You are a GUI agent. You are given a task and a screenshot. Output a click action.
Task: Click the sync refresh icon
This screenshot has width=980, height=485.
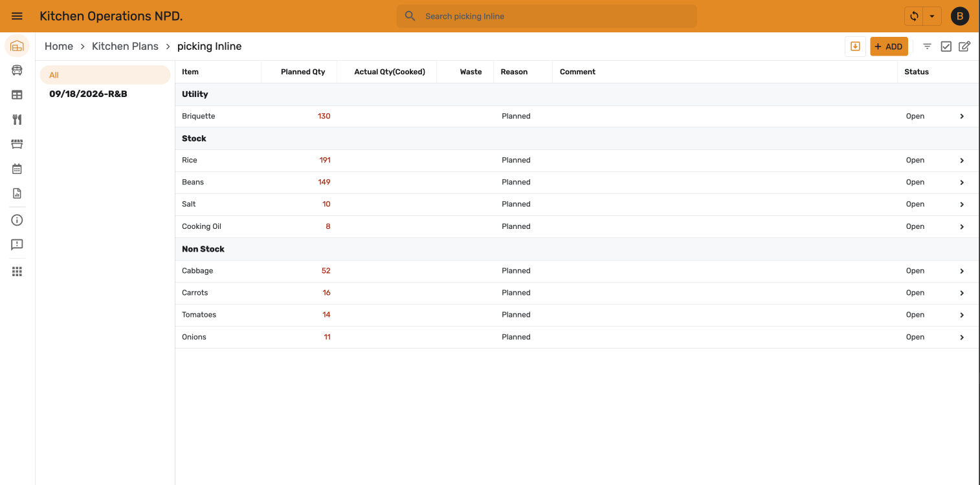(914, 16)
